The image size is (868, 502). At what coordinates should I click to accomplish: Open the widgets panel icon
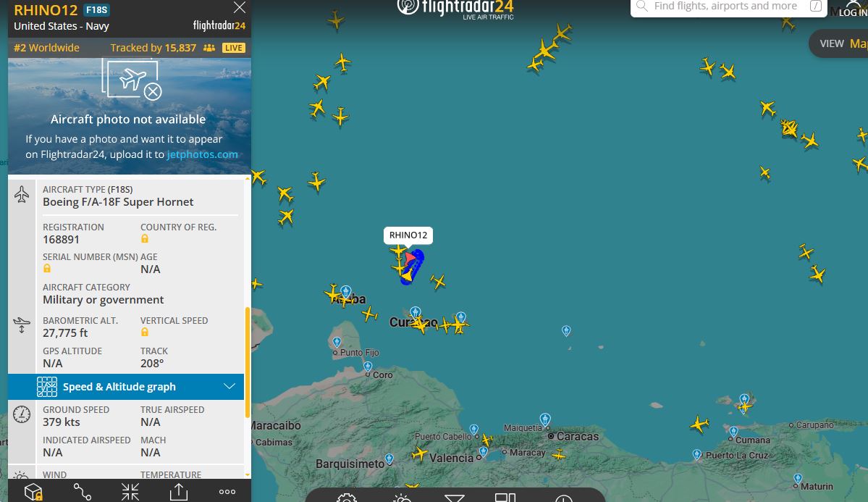click(x=505, y=498)
